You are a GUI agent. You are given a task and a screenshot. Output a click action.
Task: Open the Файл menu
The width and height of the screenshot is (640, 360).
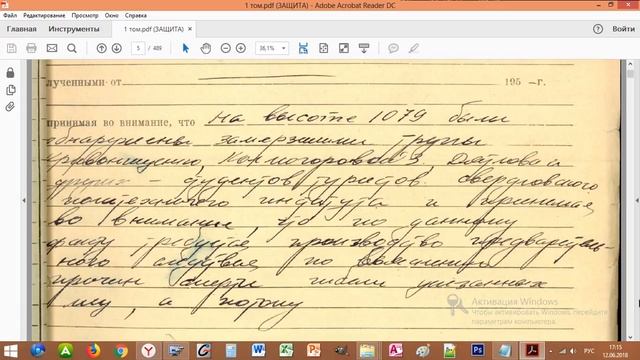(x=10, y=16)
